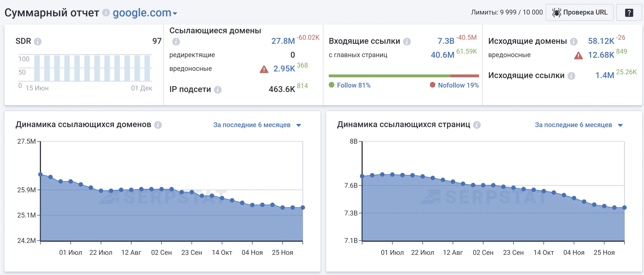644x275 pixels.
Task: Click the SDR value 97
Action: click(x=157, y=41)
